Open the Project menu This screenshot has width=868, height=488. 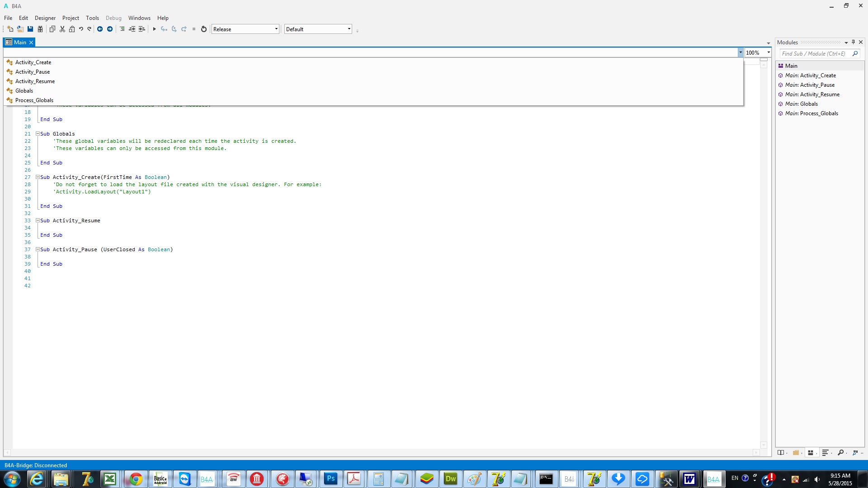pyautogui.click(x=71, y=18)
